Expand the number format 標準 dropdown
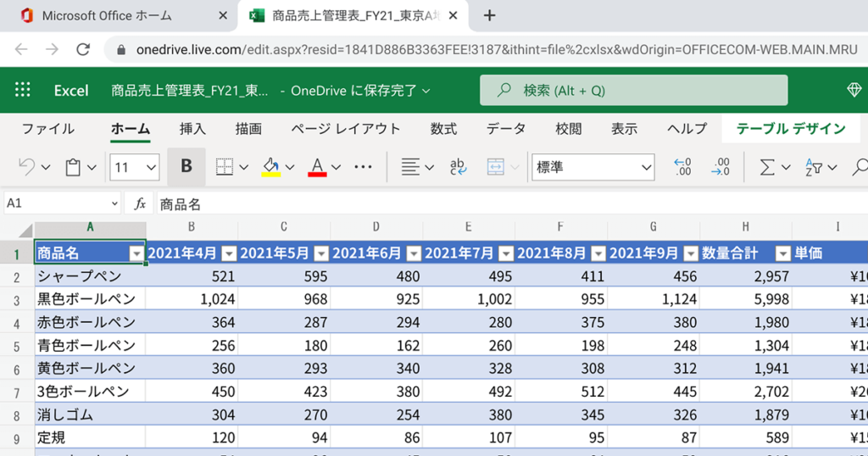 click(593, 167)
